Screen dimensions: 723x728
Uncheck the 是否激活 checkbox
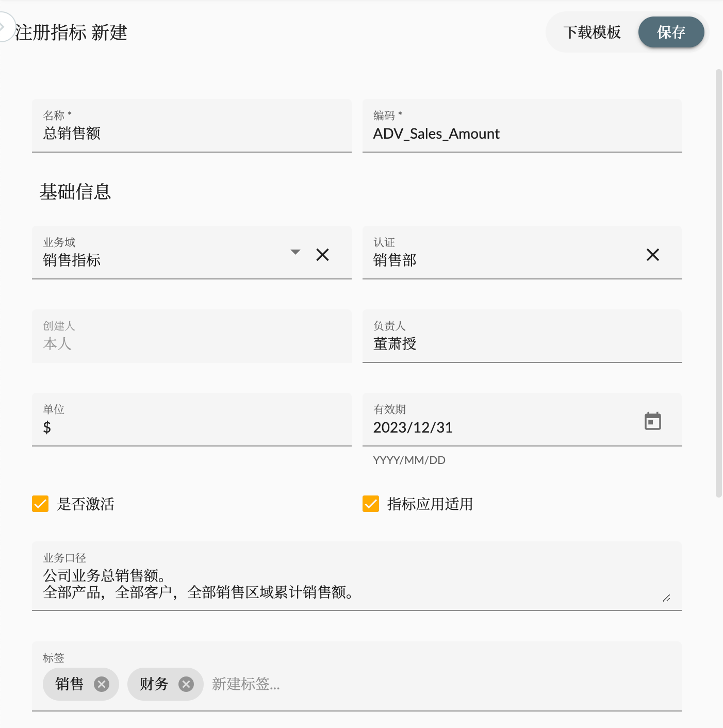(40, 504)
